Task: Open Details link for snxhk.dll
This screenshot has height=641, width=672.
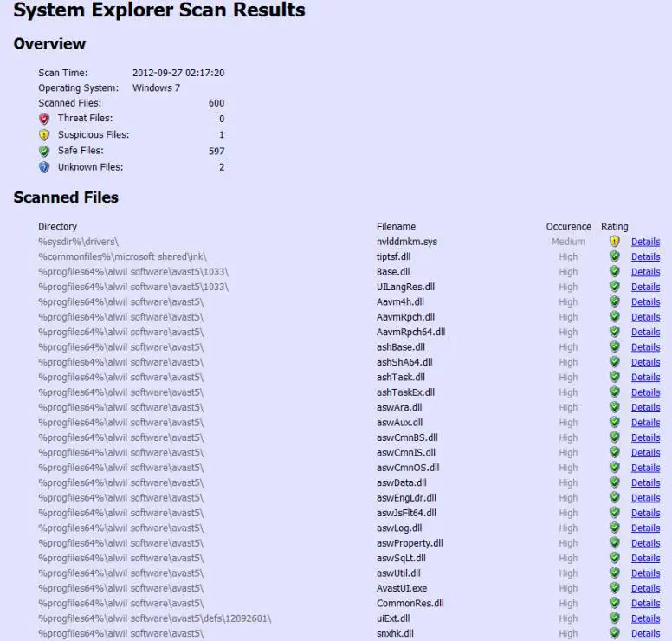Action: point(645,634)
